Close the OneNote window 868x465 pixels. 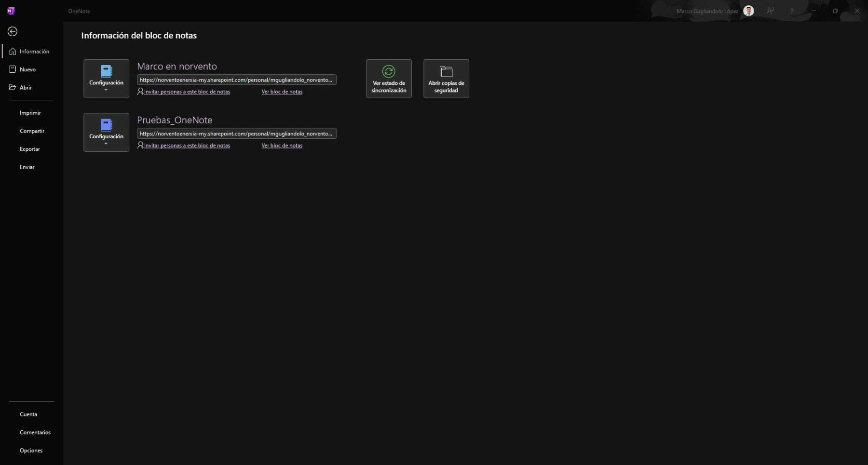point(857,11)
